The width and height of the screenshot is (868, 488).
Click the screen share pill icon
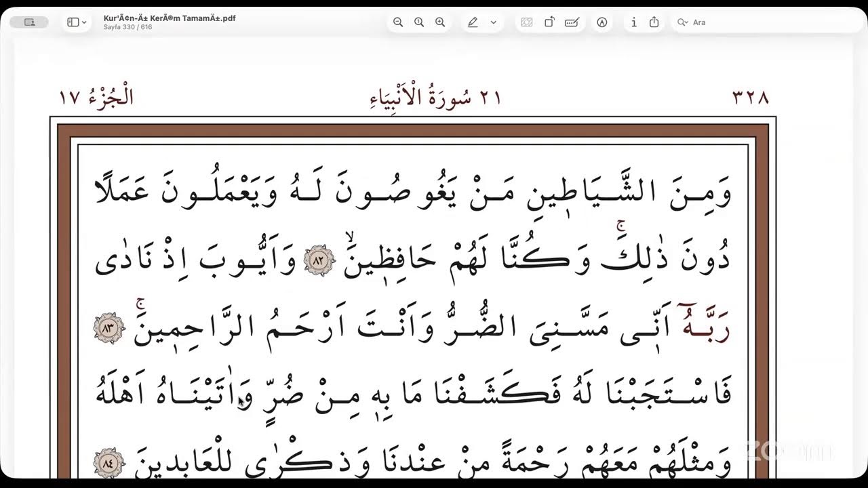click(29, 22)
